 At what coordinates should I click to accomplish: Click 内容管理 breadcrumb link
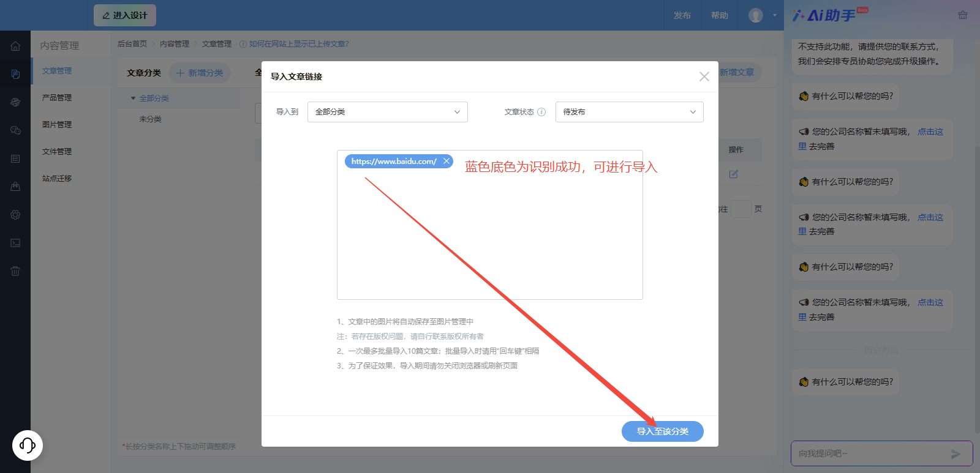(175, 44)
